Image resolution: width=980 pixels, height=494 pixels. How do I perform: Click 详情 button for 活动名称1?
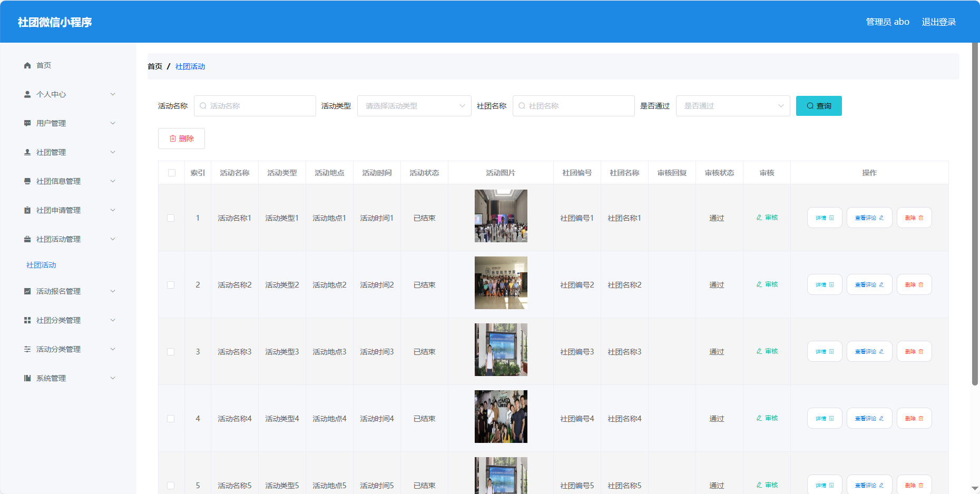pos(825,218)
